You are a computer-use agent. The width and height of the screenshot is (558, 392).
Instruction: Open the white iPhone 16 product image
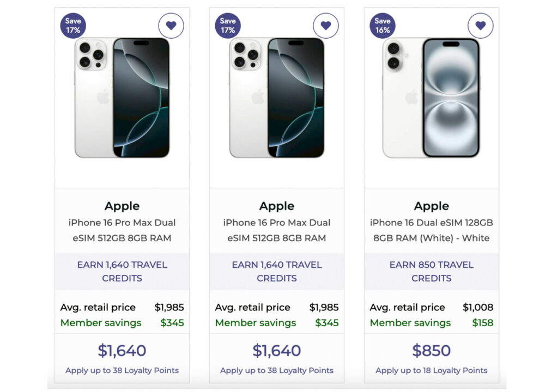click(x=432, y=98)
